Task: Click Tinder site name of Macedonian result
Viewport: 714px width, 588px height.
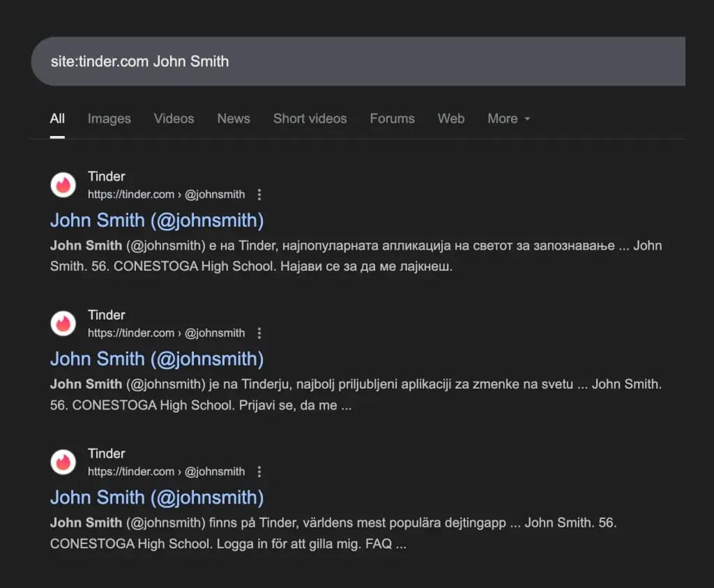Action: (106, 176)
